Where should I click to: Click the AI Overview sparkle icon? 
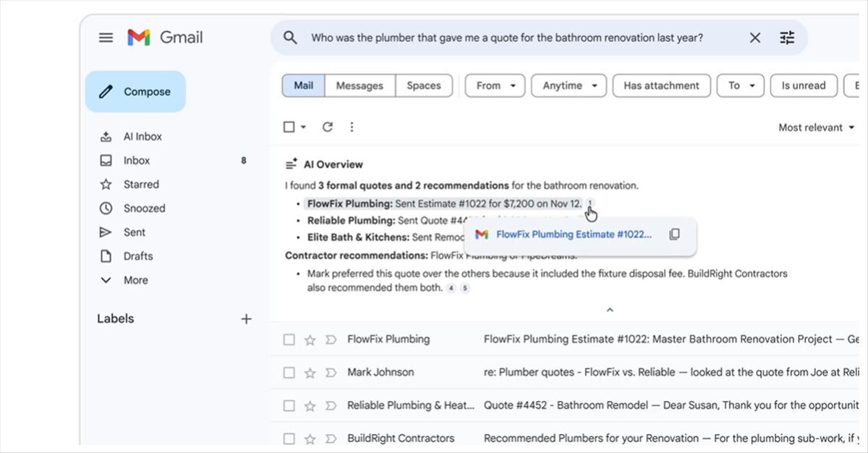point(289,164)
